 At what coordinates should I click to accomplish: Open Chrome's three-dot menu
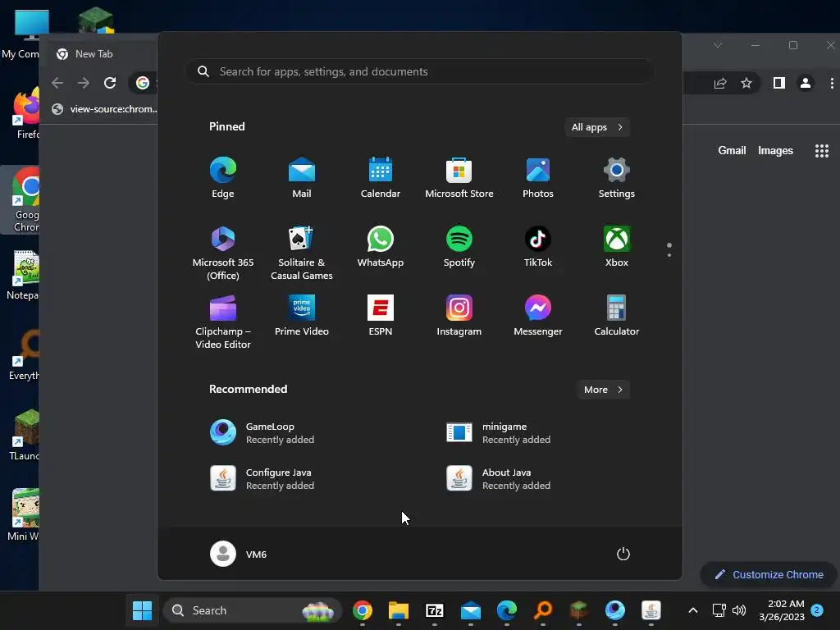832,83
